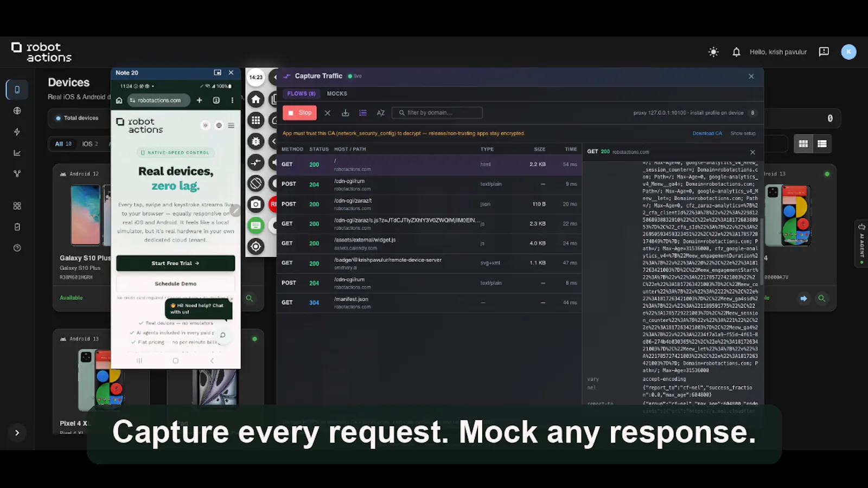This screenshot has height=488, width=868.
Task: Tap the Android home navigation button
Action: click(175, 361)
